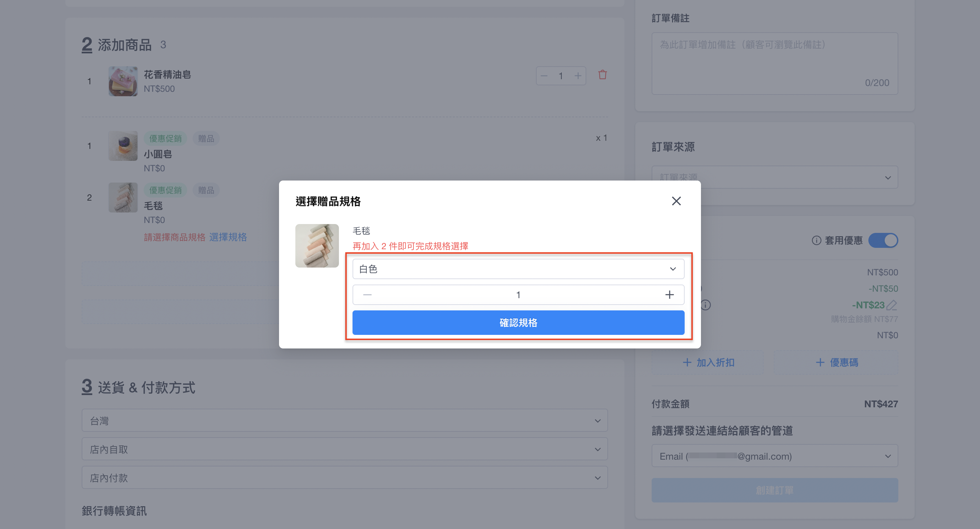Click the 毛毯 thumbnail in the product list
Viewport: 980px width, 529px height.
[123, 198]
